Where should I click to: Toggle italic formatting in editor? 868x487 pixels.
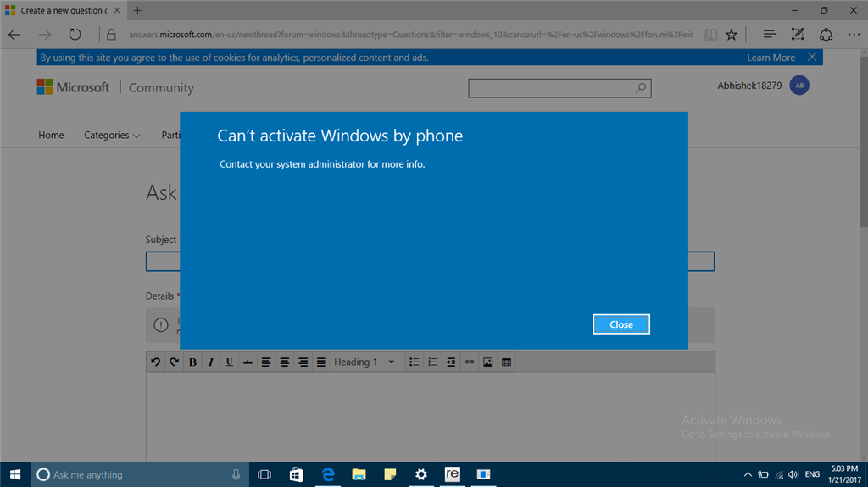[x=211, y=362]
